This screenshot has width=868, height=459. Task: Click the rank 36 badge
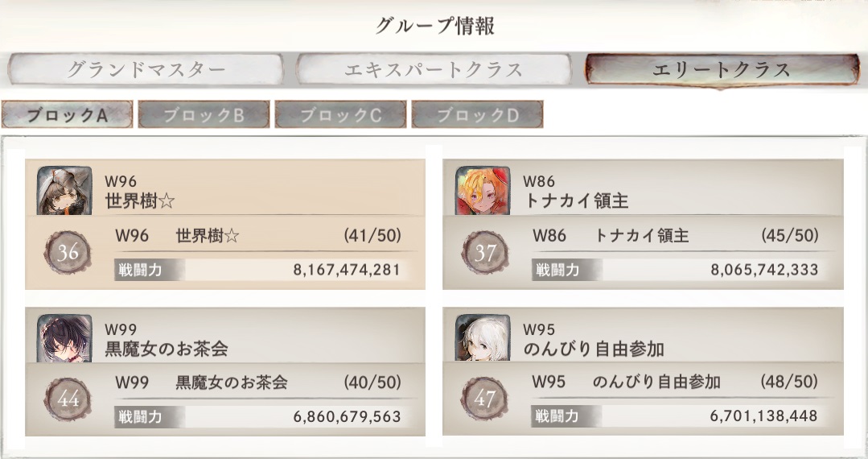pos(68,253)
